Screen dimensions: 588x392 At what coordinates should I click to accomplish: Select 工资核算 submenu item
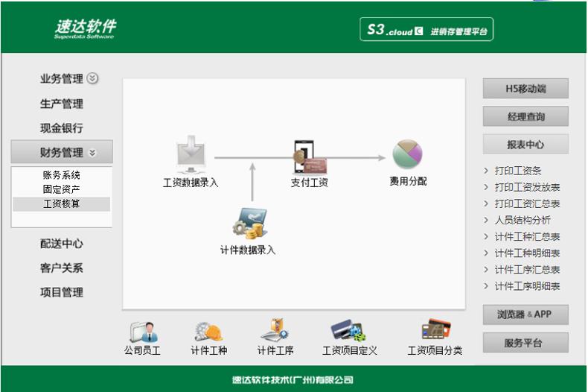click(x=62, y=204)
